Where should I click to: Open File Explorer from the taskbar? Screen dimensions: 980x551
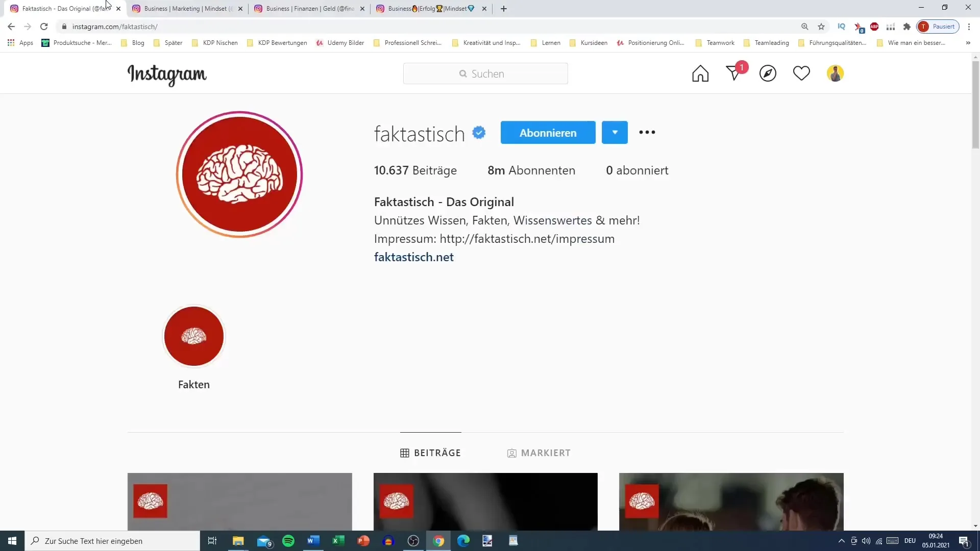click(238, 541)
